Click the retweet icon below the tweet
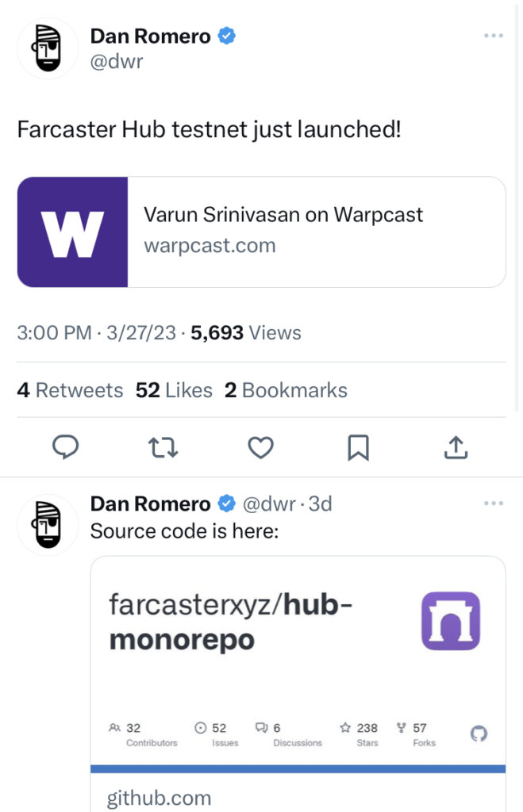Viewport: 523px width, 812px height. [163, 447]
